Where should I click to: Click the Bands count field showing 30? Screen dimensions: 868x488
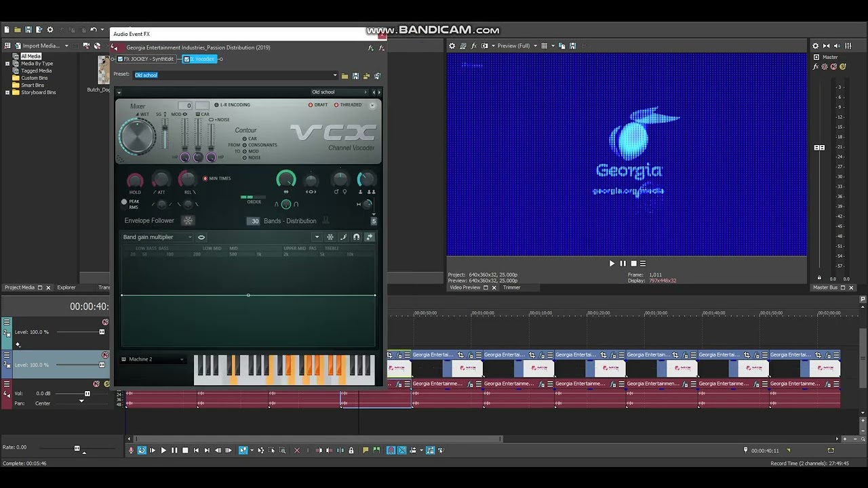[x=254, y=221]
